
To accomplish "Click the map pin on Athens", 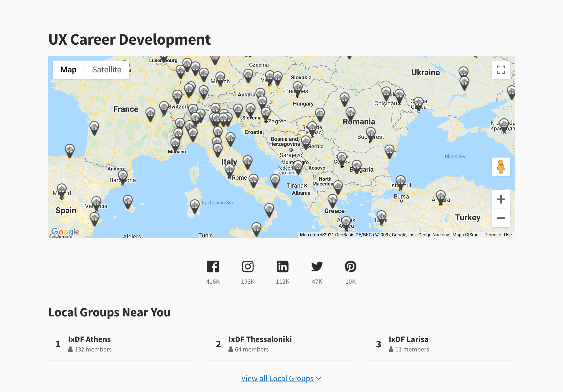I will [346, 223].
